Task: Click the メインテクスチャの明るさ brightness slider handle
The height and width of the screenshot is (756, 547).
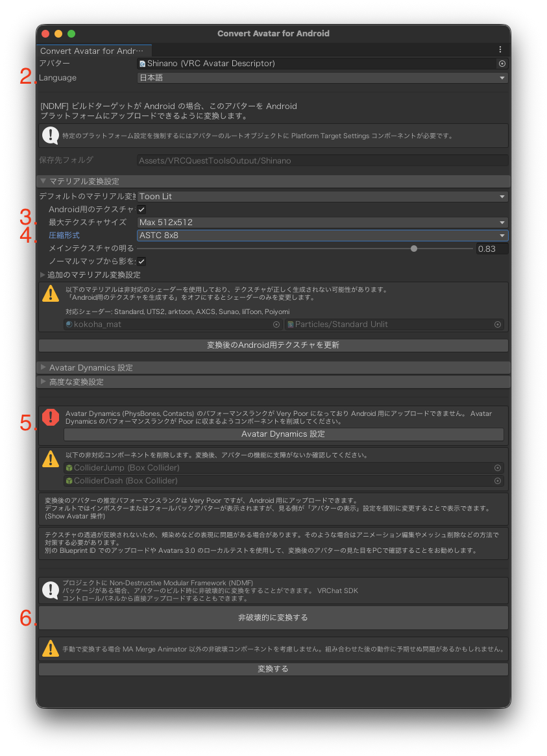Action: 414,249
